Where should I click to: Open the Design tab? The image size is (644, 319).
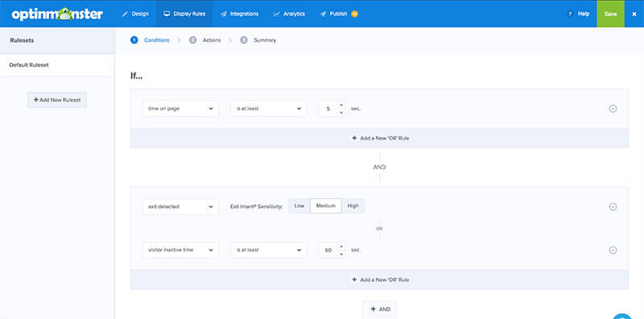pyautogui.click(x=135, y=14)
